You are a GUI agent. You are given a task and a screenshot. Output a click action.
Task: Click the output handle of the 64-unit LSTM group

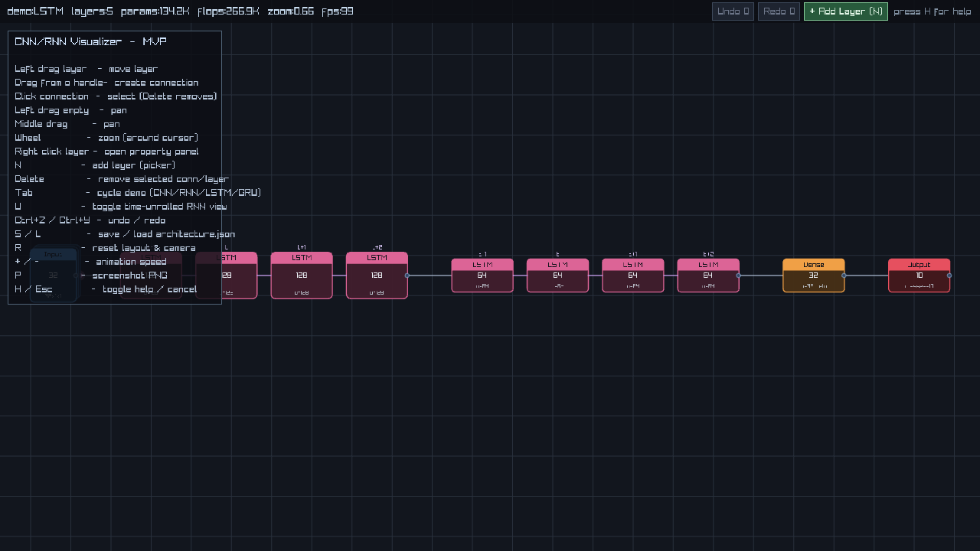(739, 275)
